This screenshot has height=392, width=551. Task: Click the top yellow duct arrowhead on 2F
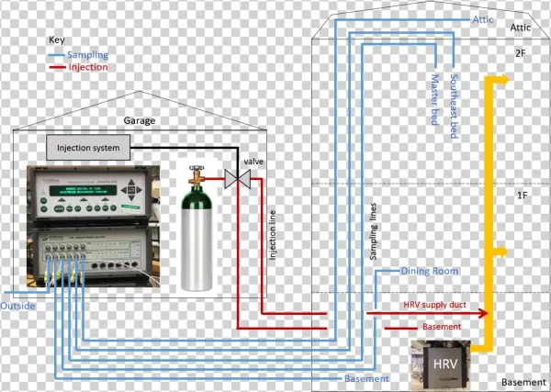click(502, 81)
